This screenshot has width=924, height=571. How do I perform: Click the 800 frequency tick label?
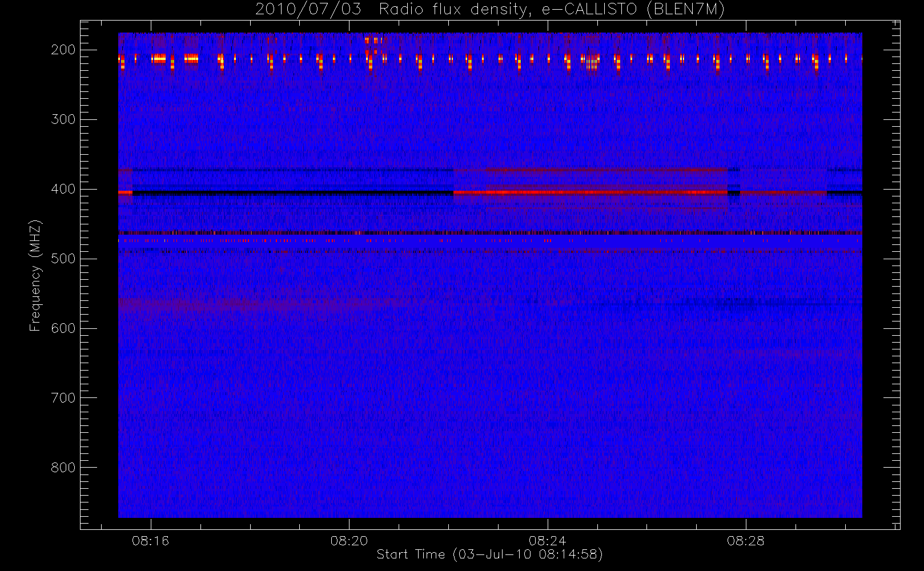click(x=63, y=468)
